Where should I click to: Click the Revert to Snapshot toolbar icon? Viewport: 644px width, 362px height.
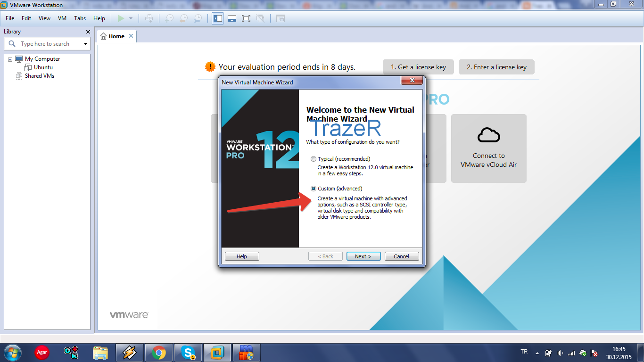pos(183,18)
